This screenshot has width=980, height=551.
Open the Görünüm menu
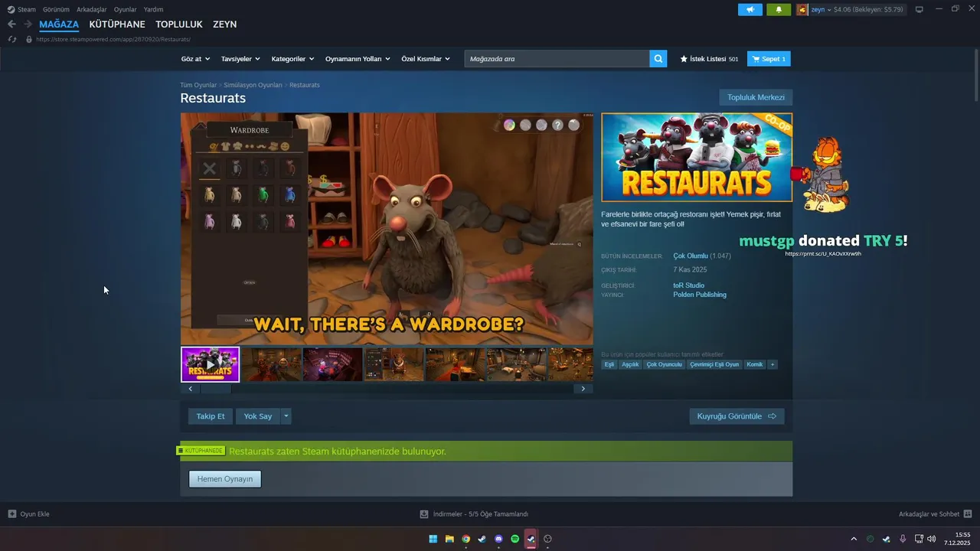pos(56,9)
